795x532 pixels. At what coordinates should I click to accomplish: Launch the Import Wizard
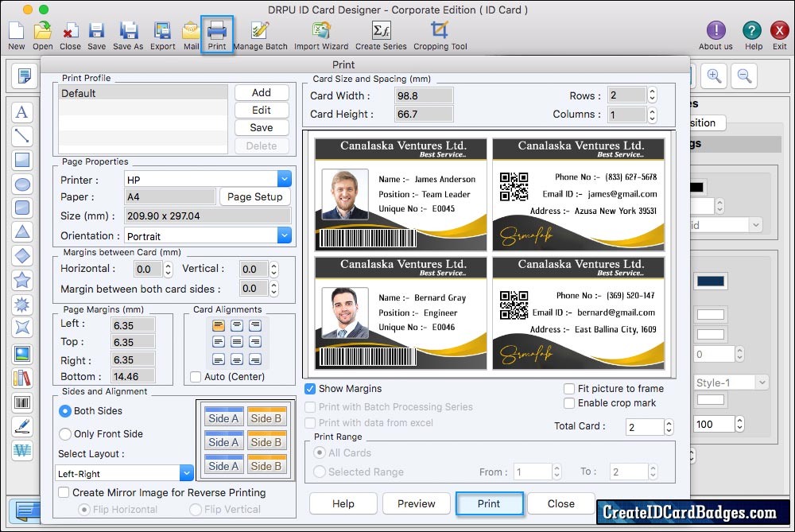click(x=321, y=35)
